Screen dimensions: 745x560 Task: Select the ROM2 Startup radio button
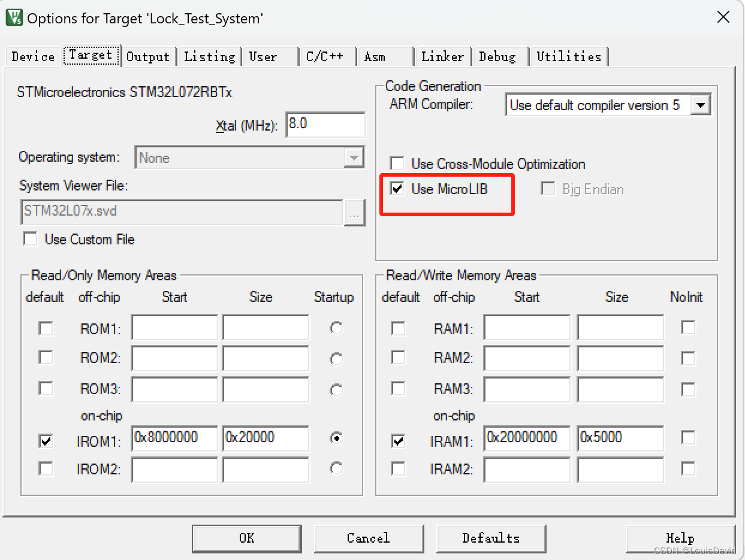[336, 359]
